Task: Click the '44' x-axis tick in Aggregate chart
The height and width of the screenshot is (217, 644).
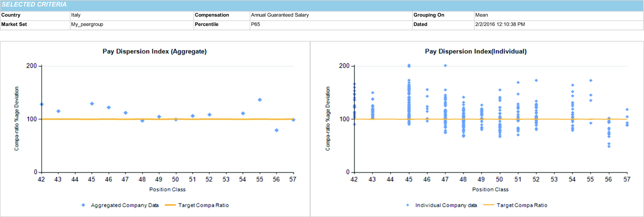Action: point(75,180)
